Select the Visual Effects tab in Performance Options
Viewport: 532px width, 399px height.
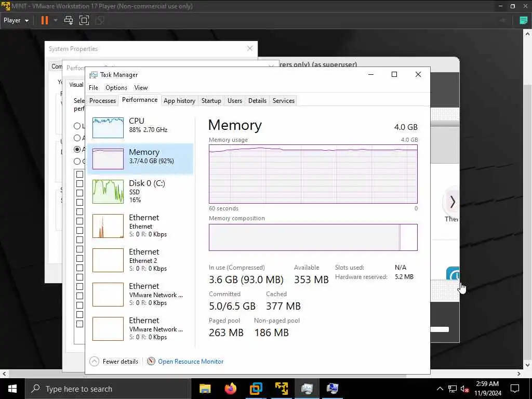pos(76,85)
